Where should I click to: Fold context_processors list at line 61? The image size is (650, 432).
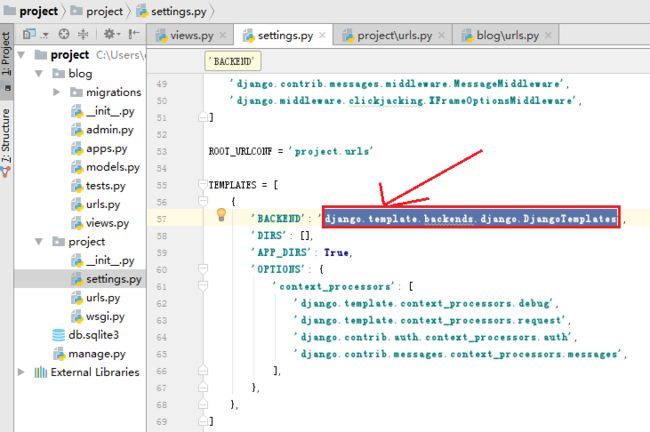pos(203,286)
